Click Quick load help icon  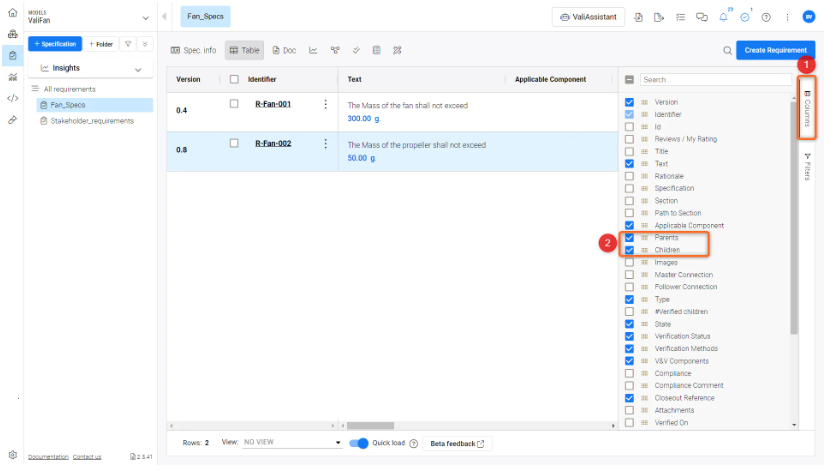413,444
